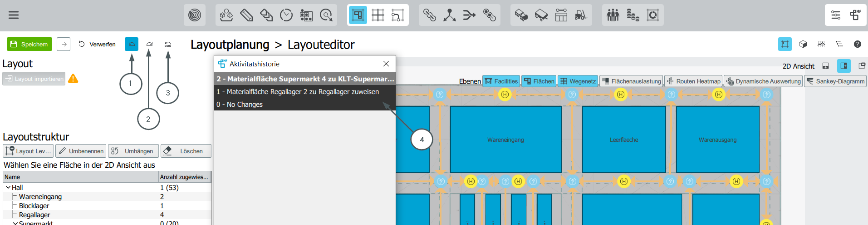Click the merging arrows icon
Image resolution: width=868 pixels, height=225 pixels.
(x=469, y=15)
